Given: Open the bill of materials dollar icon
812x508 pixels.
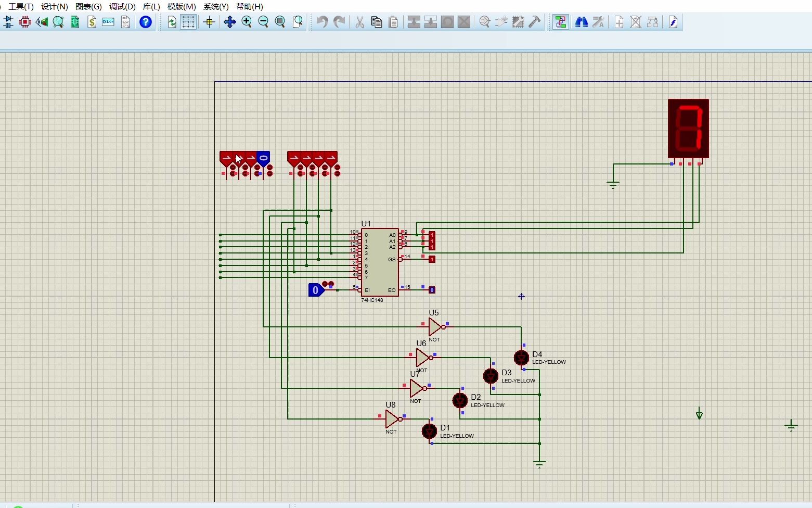Looking at the screenshot, I should pyautogui.click(x=92, y=22).
